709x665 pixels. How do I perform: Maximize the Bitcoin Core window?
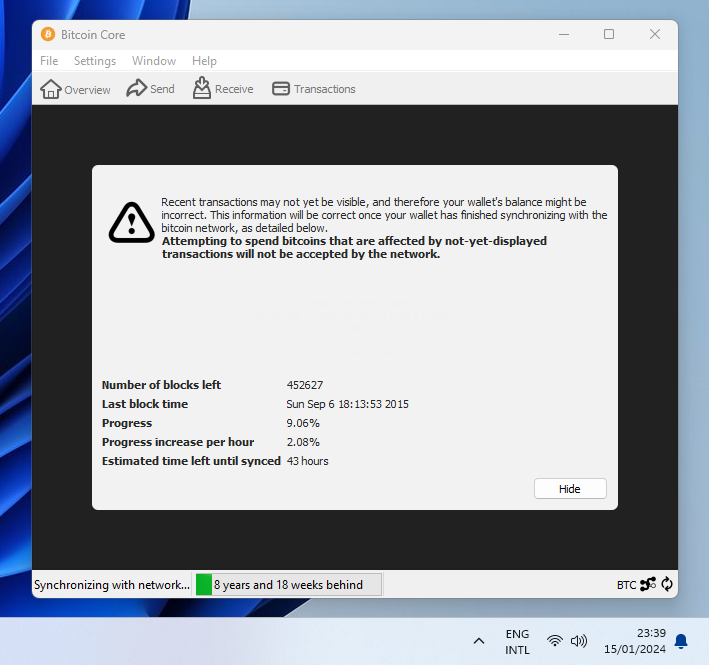pos(609,34)
